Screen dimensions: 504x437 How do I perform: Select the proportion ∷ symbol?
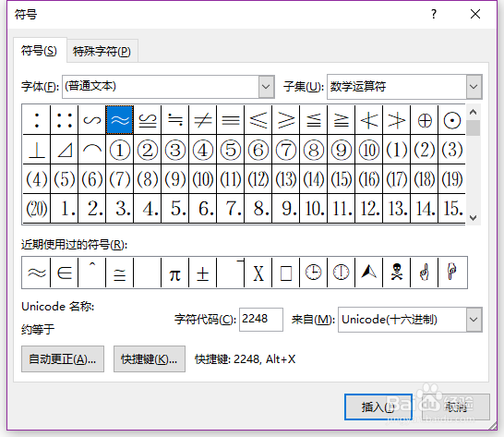point(65,120)
